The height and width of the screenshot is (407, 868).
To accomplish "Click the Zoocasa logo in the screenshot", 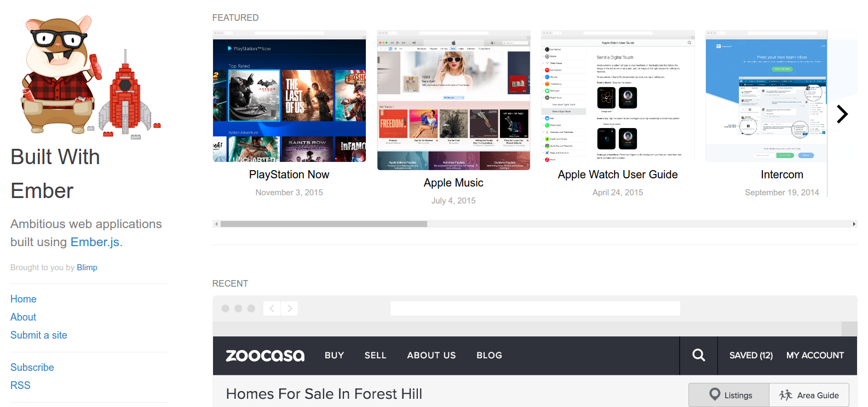I will pos(265,356).
